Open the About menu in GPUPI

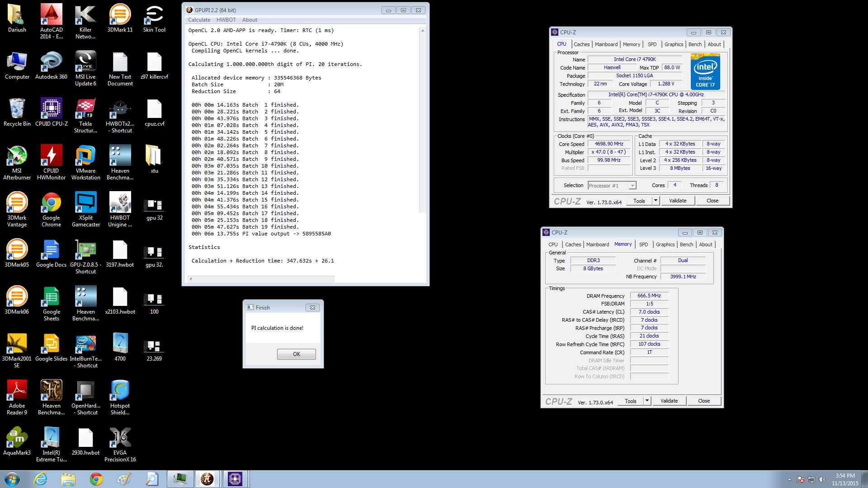250,20
